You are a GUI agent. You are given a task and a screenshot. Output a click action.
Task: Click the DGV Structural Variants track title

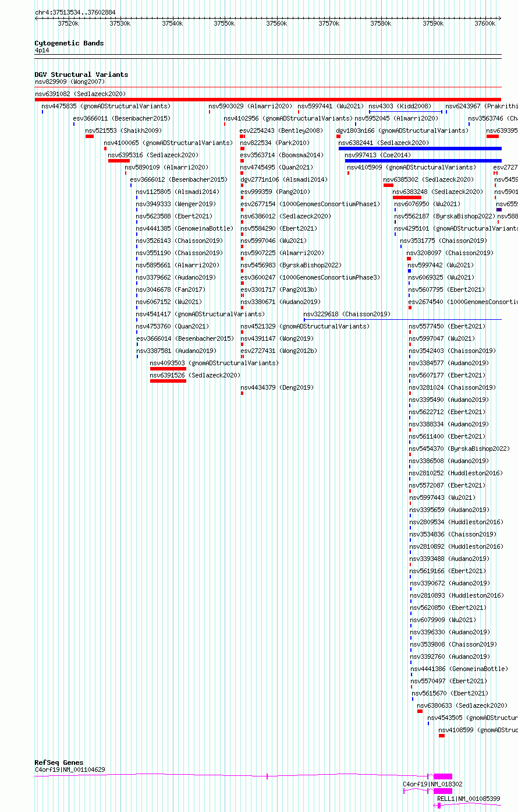81,75
